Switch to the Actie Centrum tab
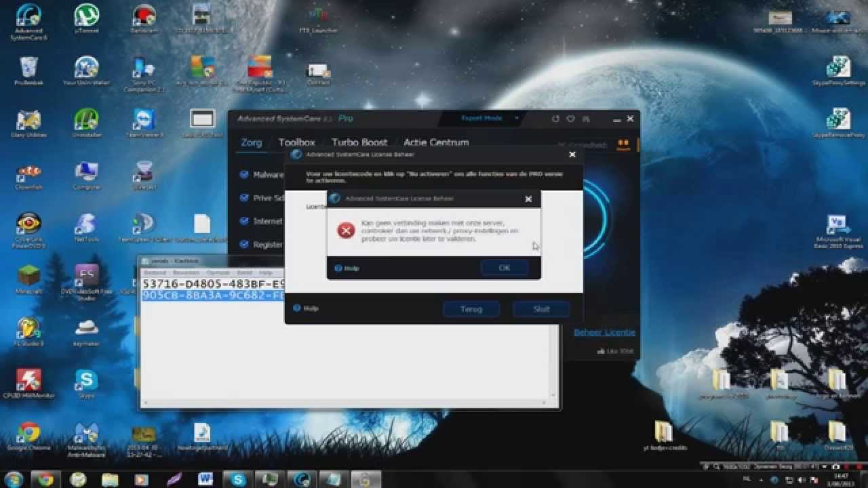Image resolution: width=868 pixels, height=488 pixels. (x=436, y=143)
